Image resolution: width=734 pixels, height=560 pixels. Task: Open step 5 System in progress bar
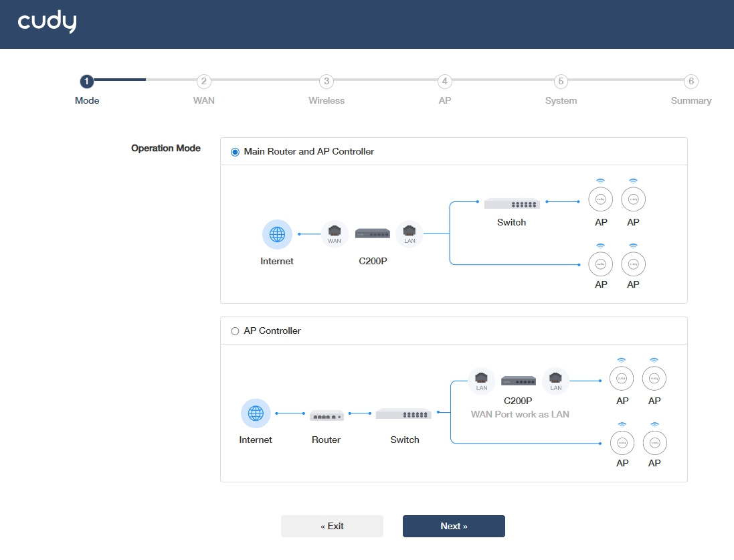coord(561,82)
